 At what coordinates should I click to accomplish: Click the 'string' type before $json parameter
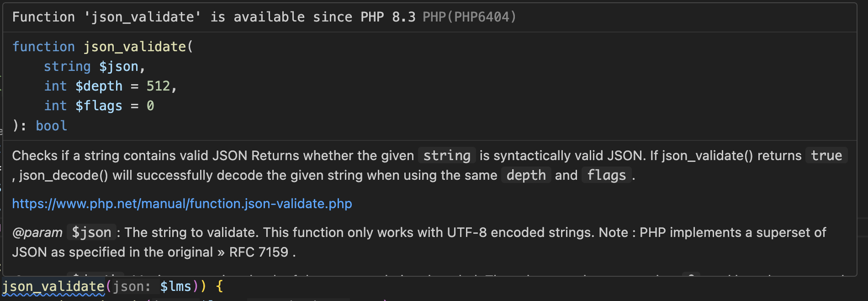(67, 67)
